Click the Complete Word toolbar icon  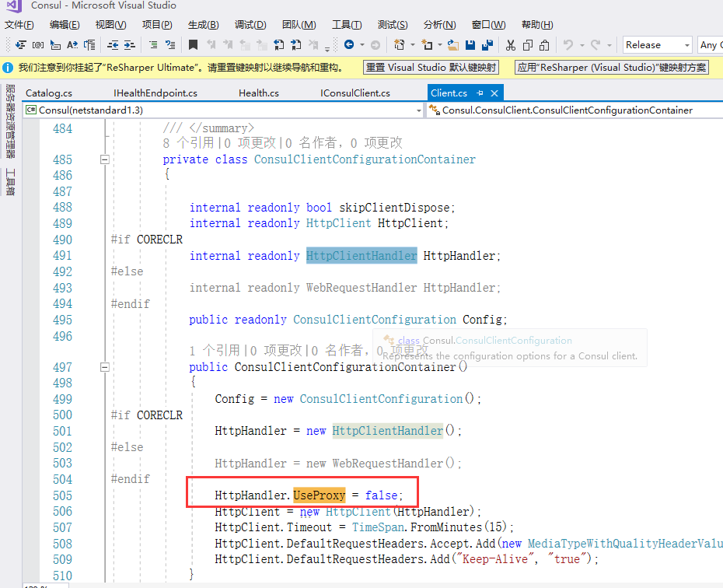(x=72, y=45)
